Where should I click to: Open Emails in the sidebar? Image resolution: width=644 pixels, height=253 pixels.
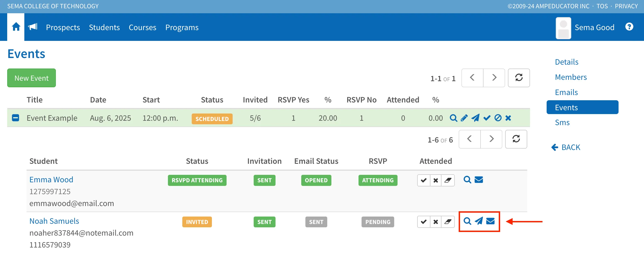pos(567,92)
